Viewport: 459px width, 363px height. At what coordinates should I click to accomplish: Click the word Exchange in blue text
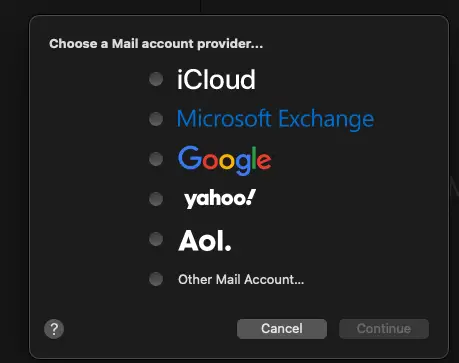pyautogui.click(x=326, y=120)
